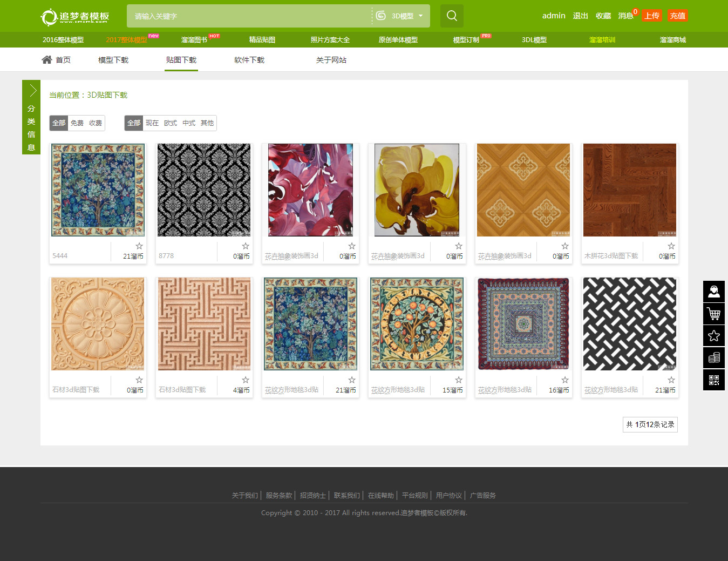The width and height of the screenshot is (728, 561).
Task: Switch to the 模型下载 tab
Action: coord(113,60)
